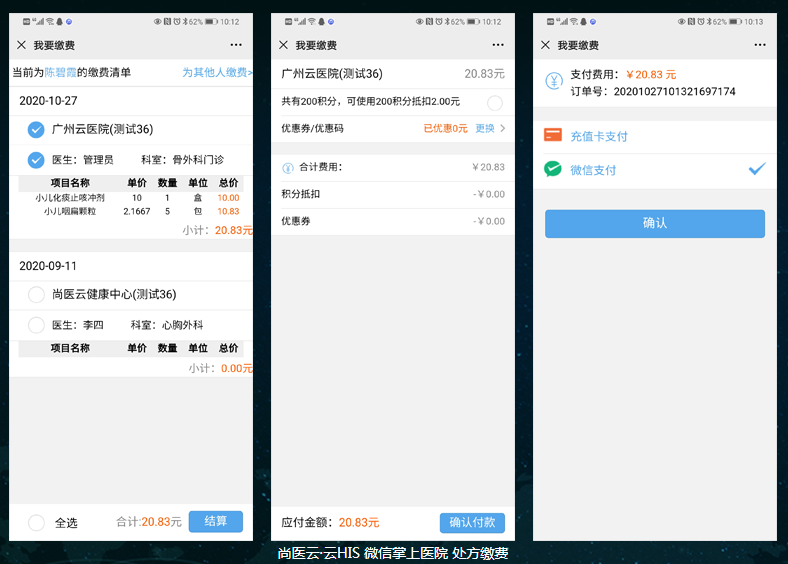Select 尚医云健康中心(测试36) radio circle
Screen dimensions: 788x564
pyautogui.click(x=36, y=295)
